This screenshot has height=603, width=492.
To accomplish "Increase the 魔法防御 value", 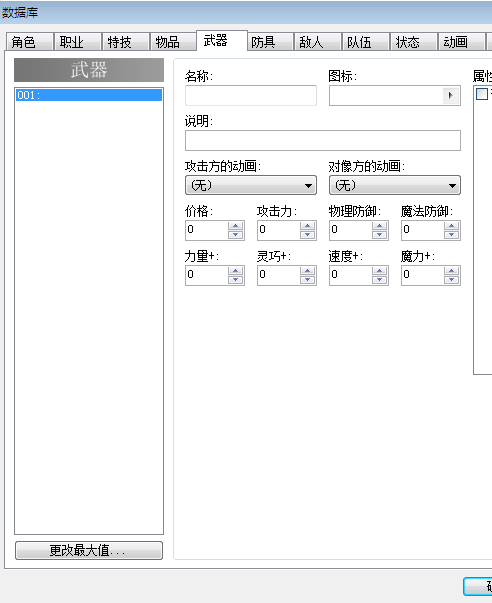I will pyautogui.click(x=452, y=226).
